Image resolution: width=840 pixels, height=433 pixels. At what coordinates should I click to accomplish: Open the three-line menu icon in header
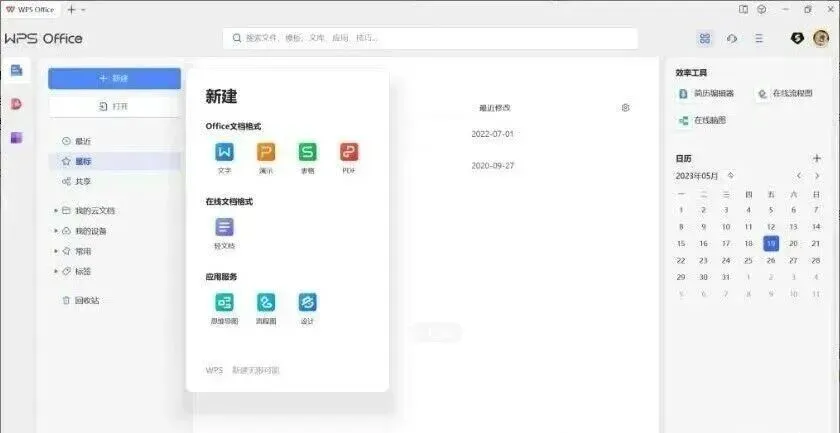click(x=759, y=39)
